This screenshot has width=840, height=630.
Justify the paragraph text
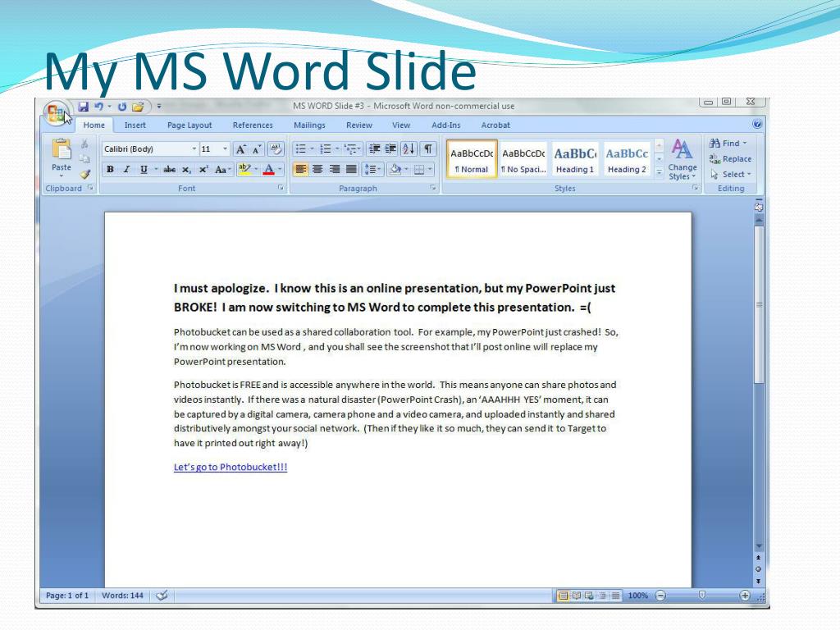coord(351,170)
